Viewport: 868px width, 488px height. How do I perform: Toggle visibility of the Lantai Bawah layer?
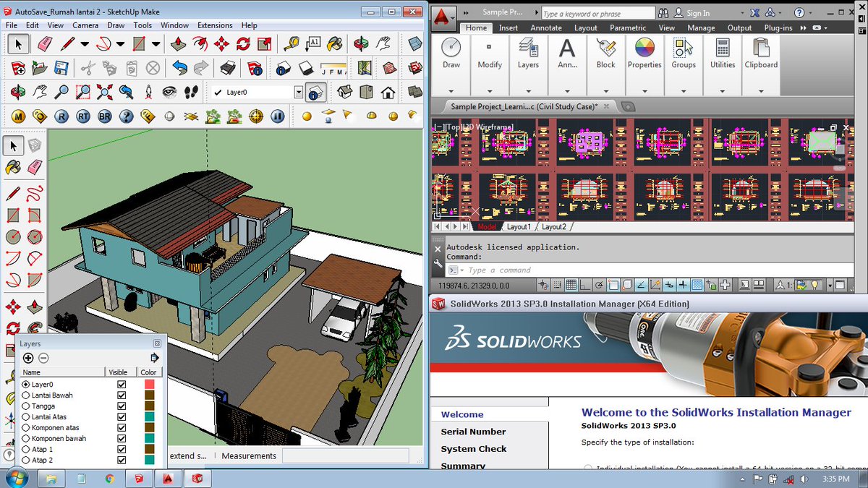tap(122, 395)
